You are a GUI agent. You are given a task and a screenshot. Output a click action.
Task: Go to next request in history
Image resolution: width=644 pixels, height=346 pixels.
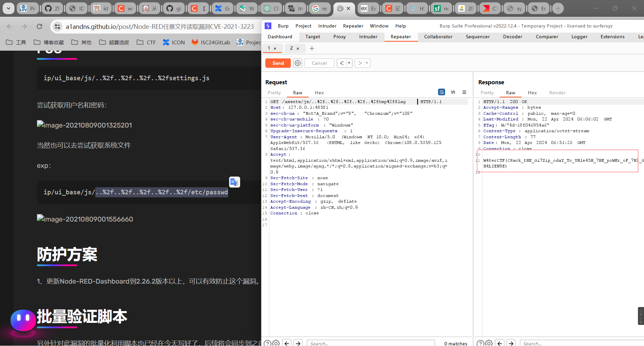coord(360,63)
